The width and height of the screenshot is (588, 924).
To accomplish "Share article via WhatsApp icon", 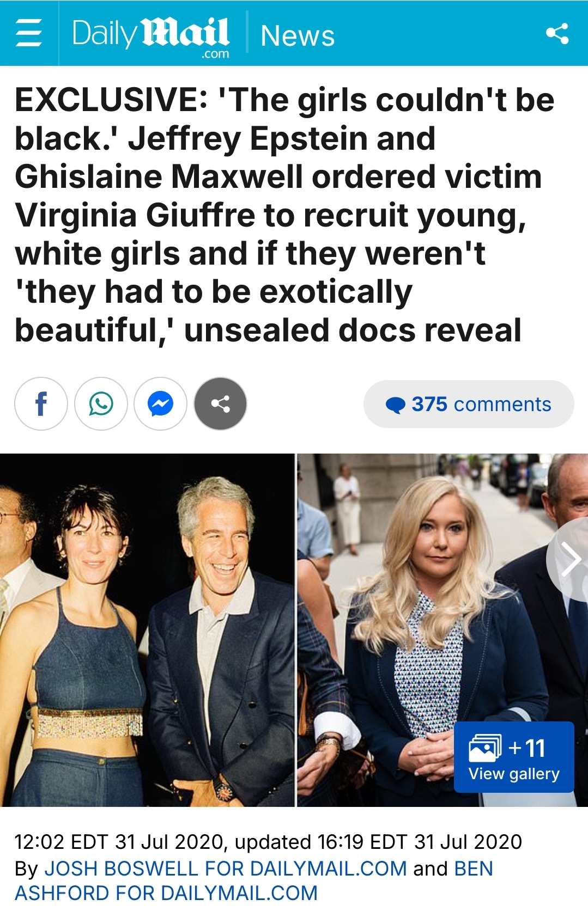I will pyautogui.click(x=101, y=404).
